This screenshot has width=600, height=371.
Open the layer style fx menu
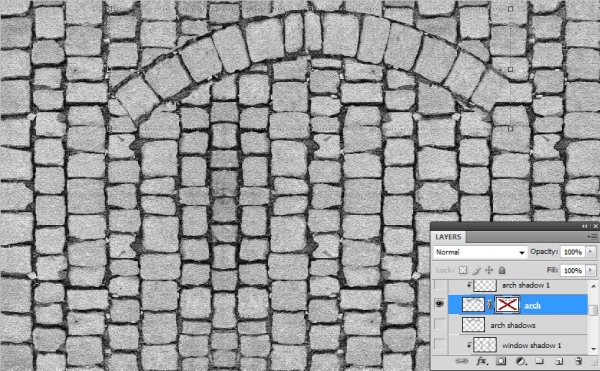[x=482, y=361]
